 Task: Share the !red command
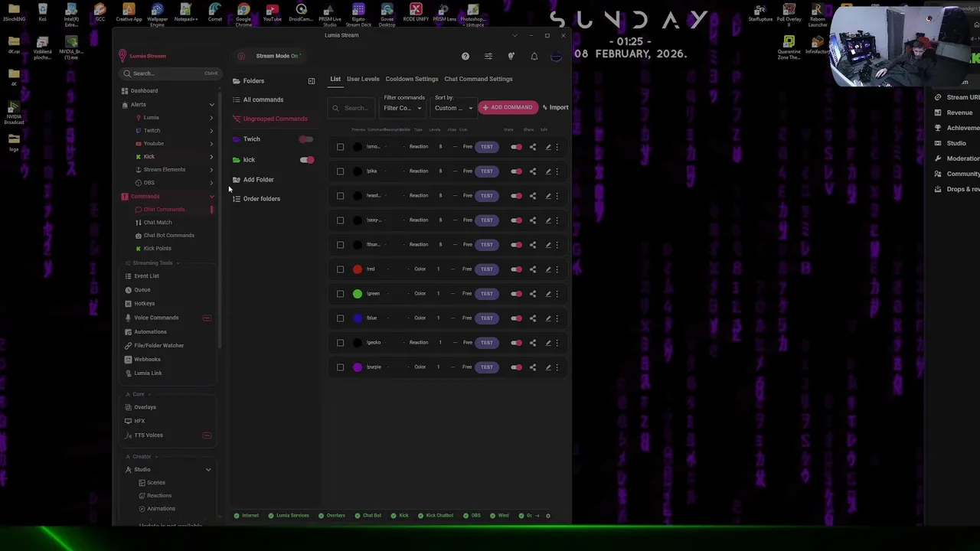533,269
